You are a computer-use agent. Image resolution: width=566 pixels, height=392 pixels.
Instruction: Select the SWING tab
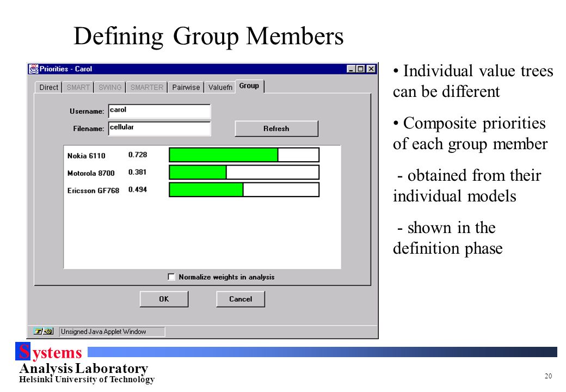click(110, 87)
